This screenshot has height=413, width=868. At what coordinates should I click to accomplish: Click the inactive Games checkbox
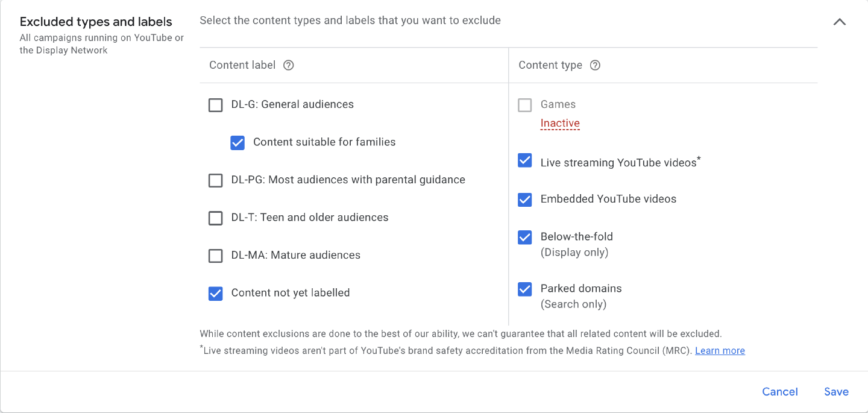pos(525,105)
